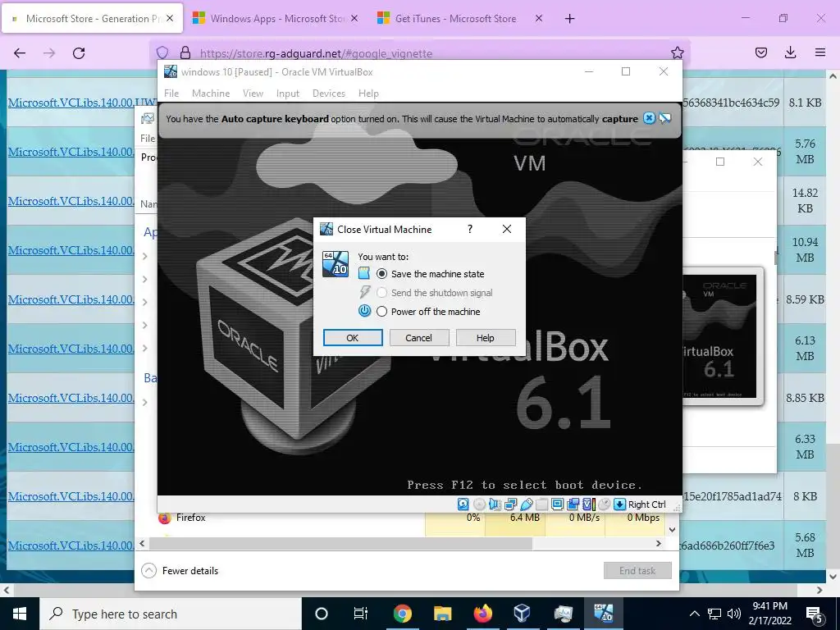Screen dimensions: 840x630
Task: Click Task Manager horizontal scrollbar thumb
Action: pos(340,543)
